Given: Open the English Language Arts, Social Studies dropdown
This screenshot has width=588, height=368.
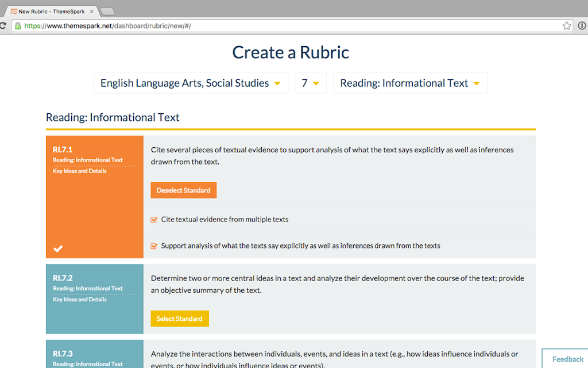Looking at the screenshot, I should (191, 83).
